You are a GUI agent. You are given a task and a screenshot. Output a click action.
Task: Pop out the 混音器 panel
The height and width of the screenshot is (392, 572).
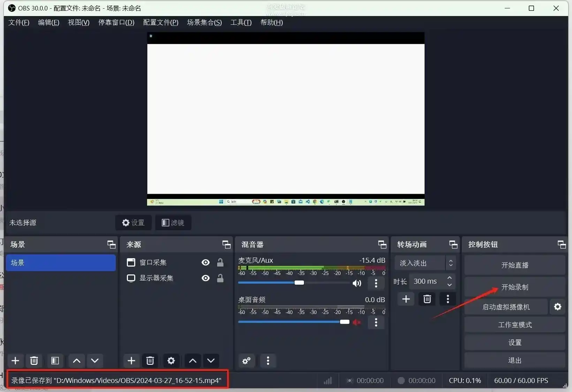click(x=382, y=244)
